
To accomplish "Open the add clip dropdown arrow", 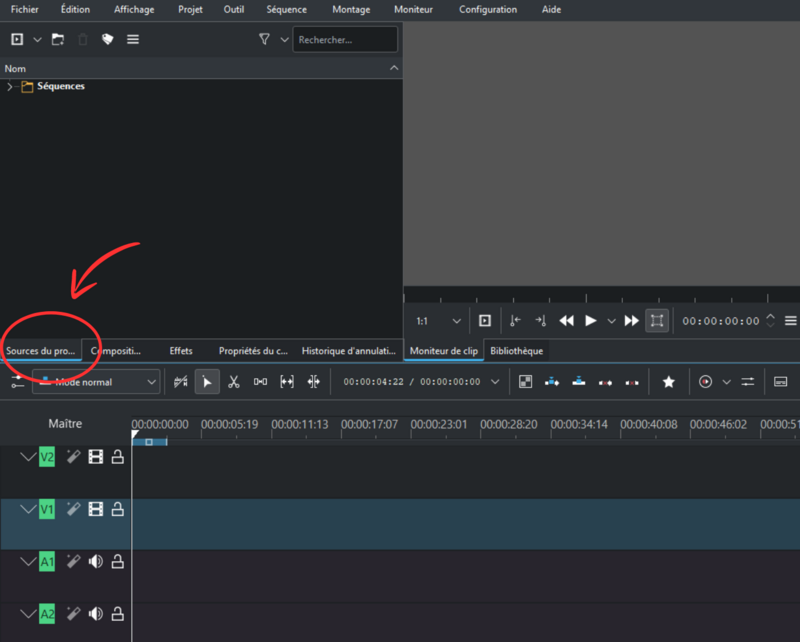I will tap(37, 39).
